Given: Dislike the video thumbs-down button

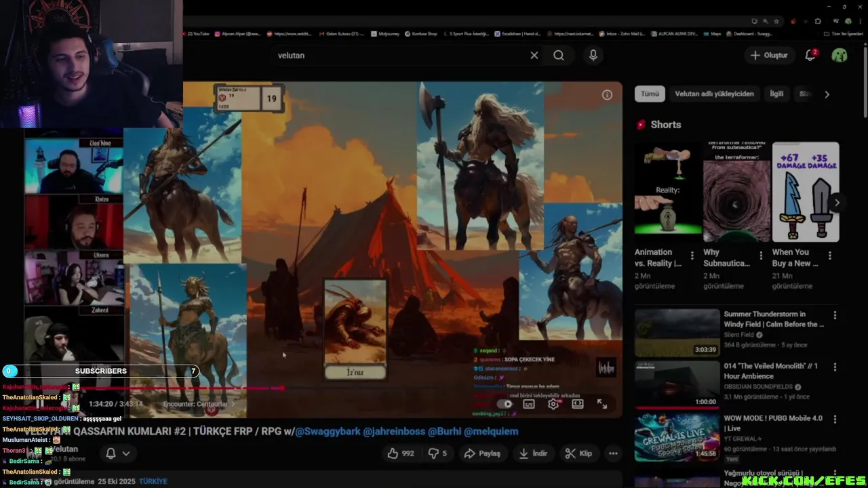Looking at the screenshot, I should tap(437, 453).
